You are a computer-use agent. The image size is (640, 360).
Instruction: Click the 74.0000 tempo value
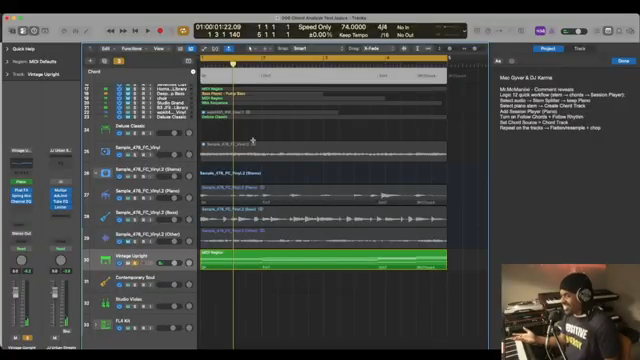pos(353,27)
